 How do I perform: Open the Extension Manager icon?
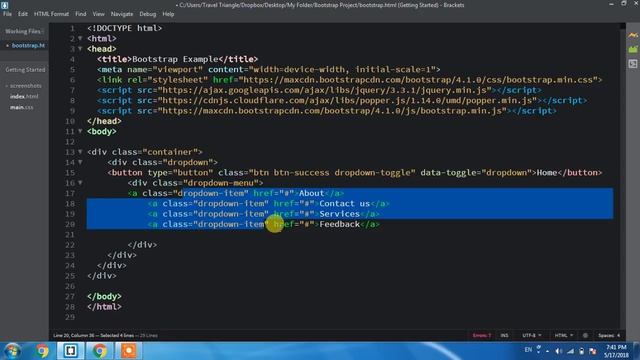633,49
